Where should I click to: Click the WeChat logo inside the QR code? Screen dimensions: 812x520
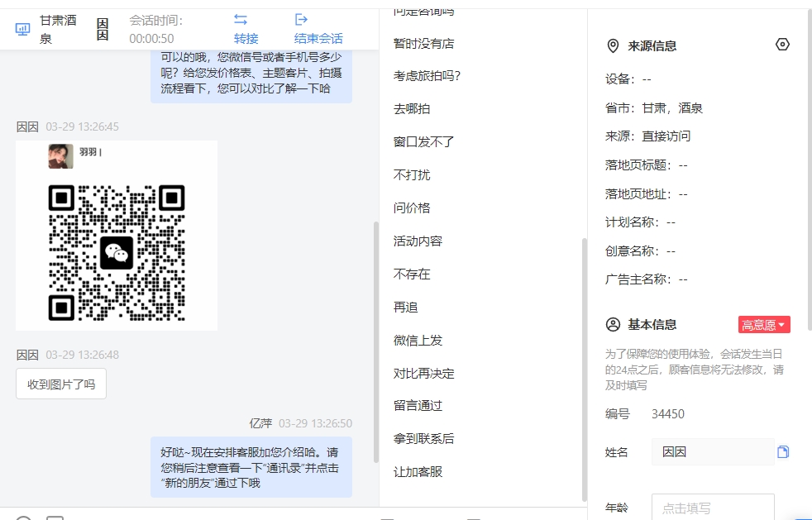coord(117,253)
